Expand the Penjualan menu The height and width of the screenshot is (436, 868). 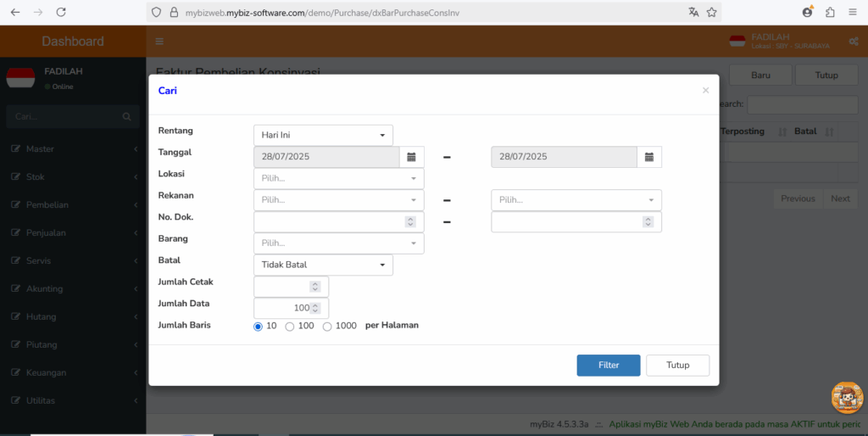(x=73, y=232)
